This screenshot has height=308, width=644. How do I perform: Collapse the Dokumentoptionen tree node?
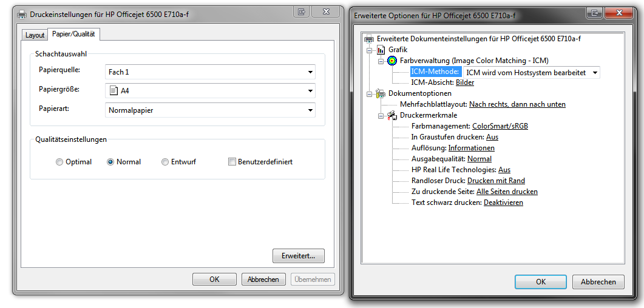point(370,93)
